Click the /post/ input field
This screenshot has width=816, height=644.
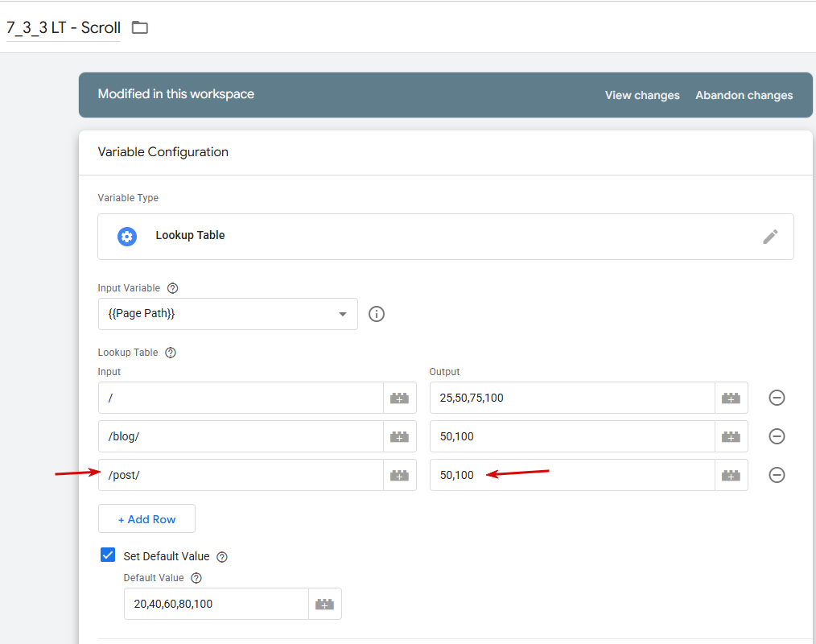point(241,475)
